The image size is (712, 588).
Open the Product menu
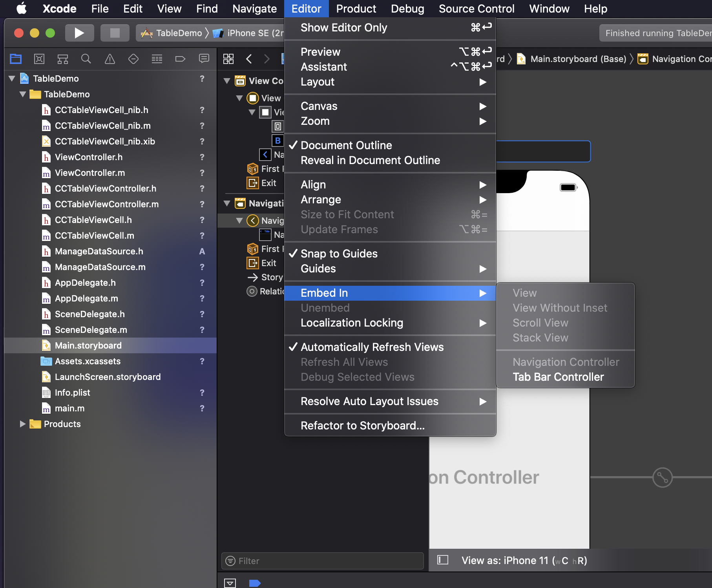(x=356, y=8)
